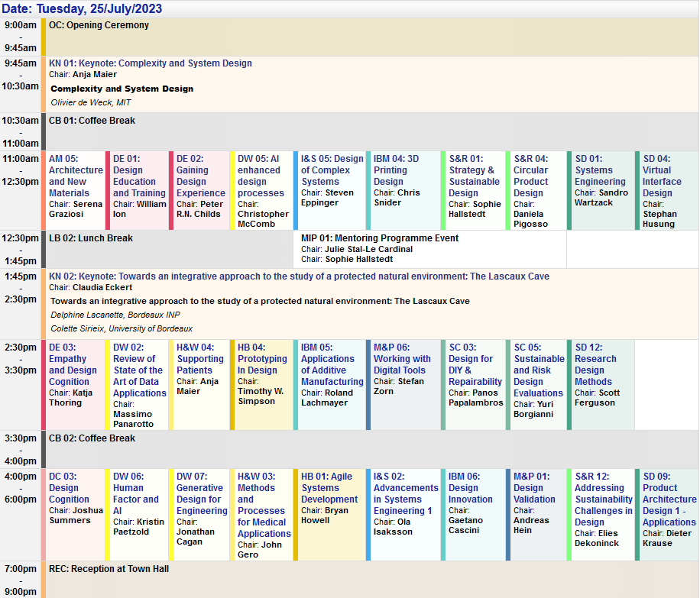The image size is (700, 598).
Task: Click the date heading Tuesday, 25/July/2023
Action: 82,8
